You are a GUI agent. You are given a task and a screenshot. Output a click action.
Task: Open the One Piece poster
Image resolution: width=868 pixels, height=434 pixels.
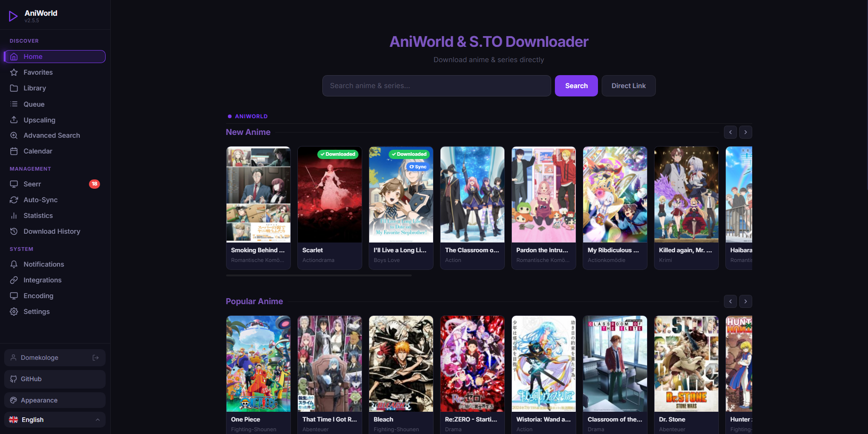coord(258,364)
